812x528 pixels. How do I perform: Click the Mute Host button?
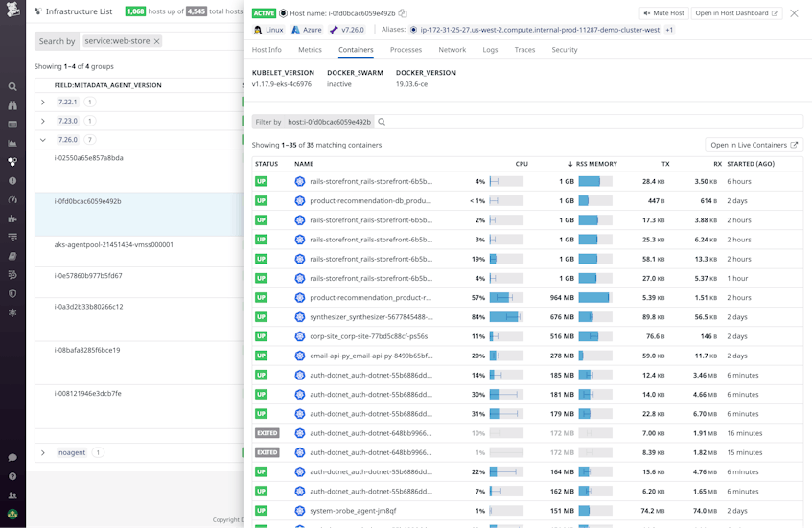663,13
